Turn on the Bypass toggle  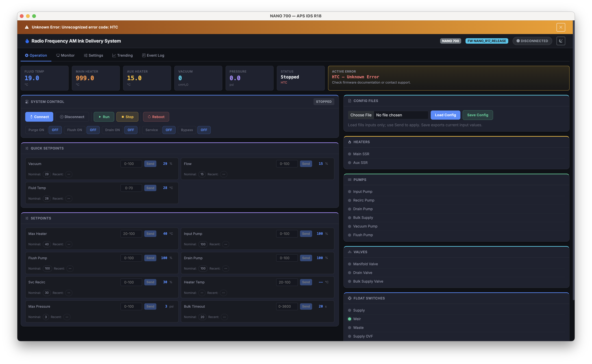coord(187,130)
